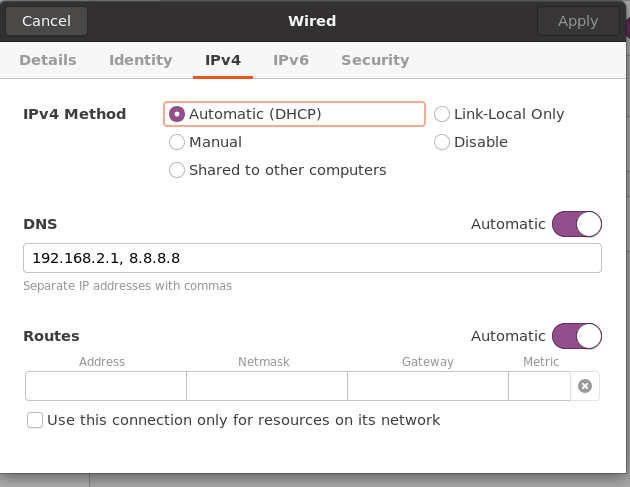The height and width of the screenshot is (487, 630).
Task: Select Manual IPv4 method
Action: pos(177,142)
